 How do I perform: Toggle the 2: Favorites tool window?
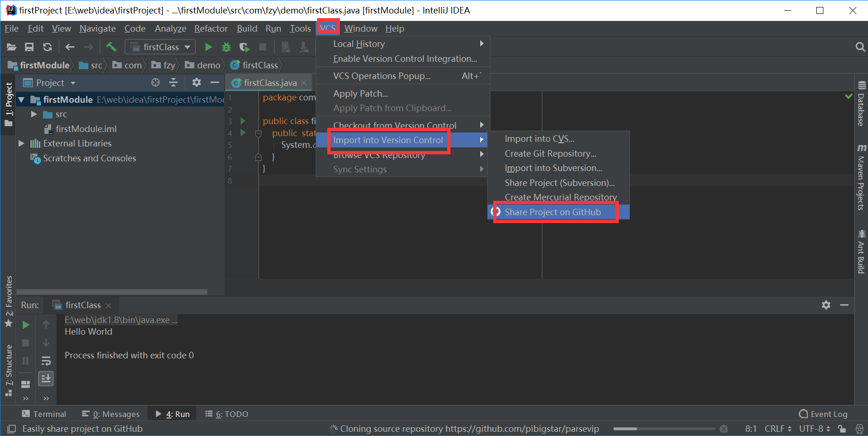(8, 302)
